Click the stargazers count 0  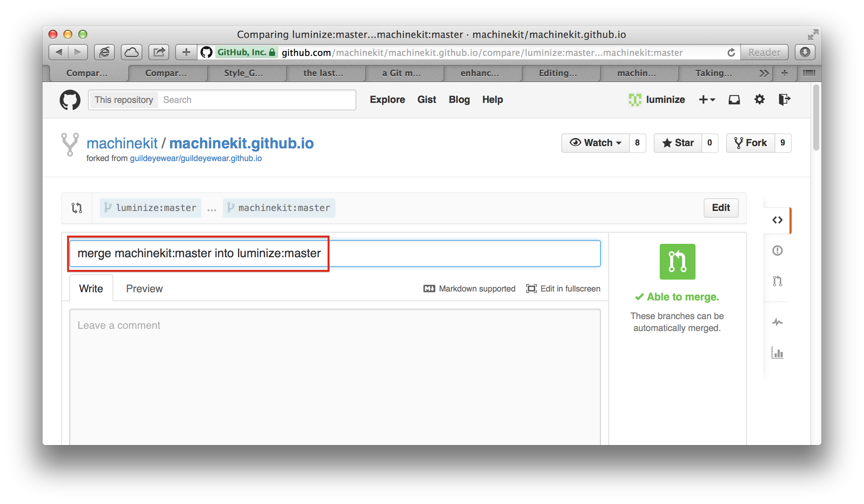710,143
